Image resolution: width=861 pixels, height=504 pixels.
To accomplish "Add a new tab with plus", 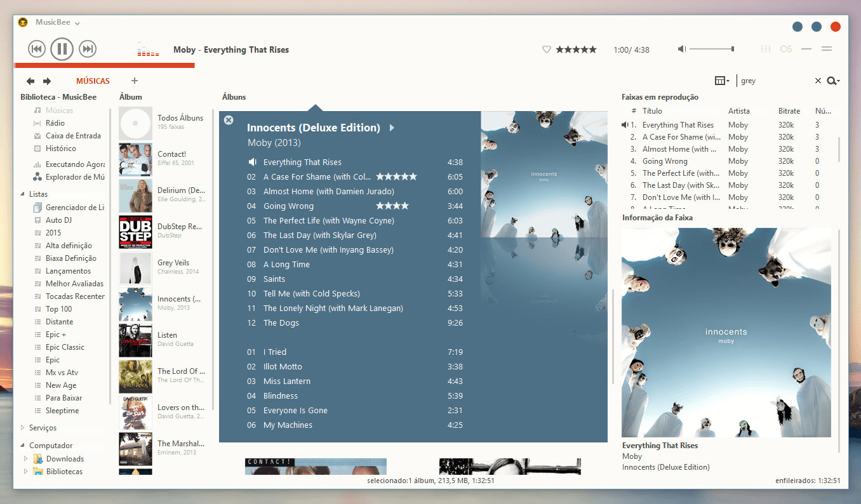I will (x=135, y=81).
